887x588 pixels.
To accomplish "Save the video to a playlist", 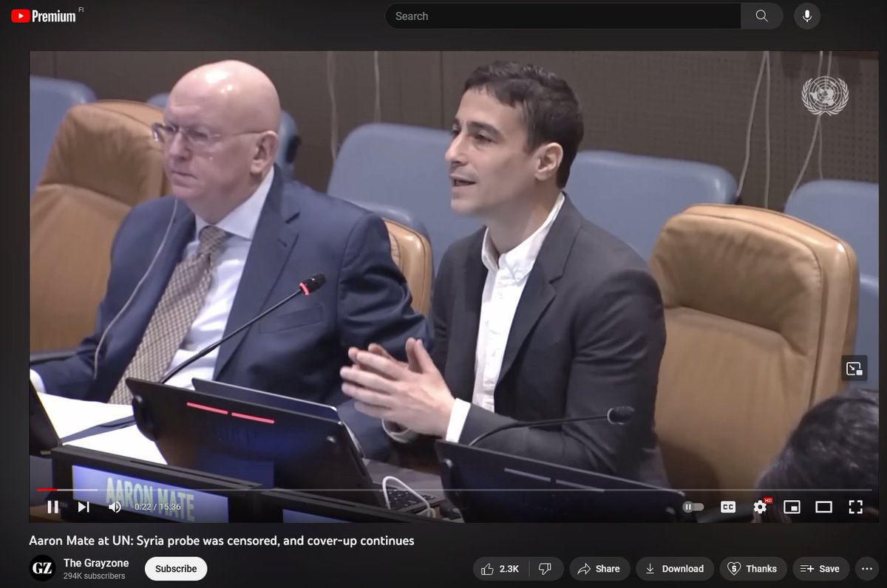I will tap(820, 569).
